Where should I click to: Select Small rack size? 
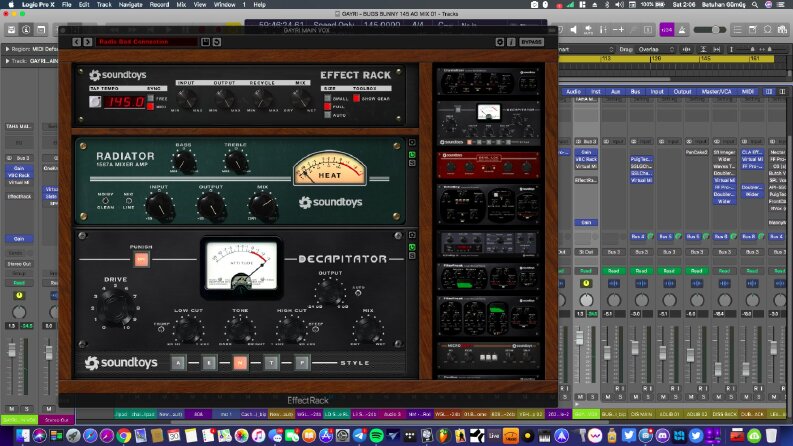(328, 99)
